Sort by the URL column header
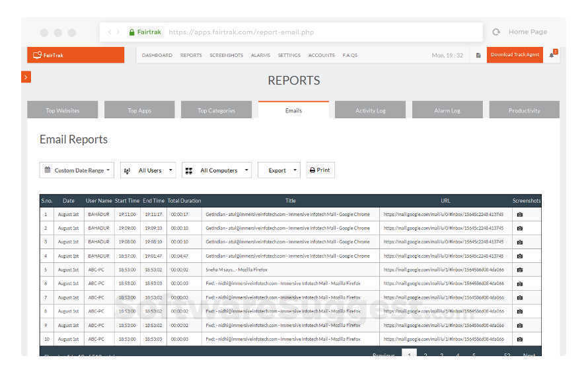The height and width of the screenshot is (372, 588). point(445,201)
